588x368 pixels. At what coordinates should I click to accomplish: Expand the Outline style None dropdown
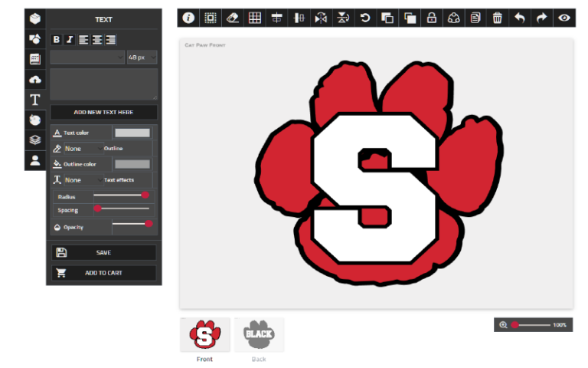81,148
